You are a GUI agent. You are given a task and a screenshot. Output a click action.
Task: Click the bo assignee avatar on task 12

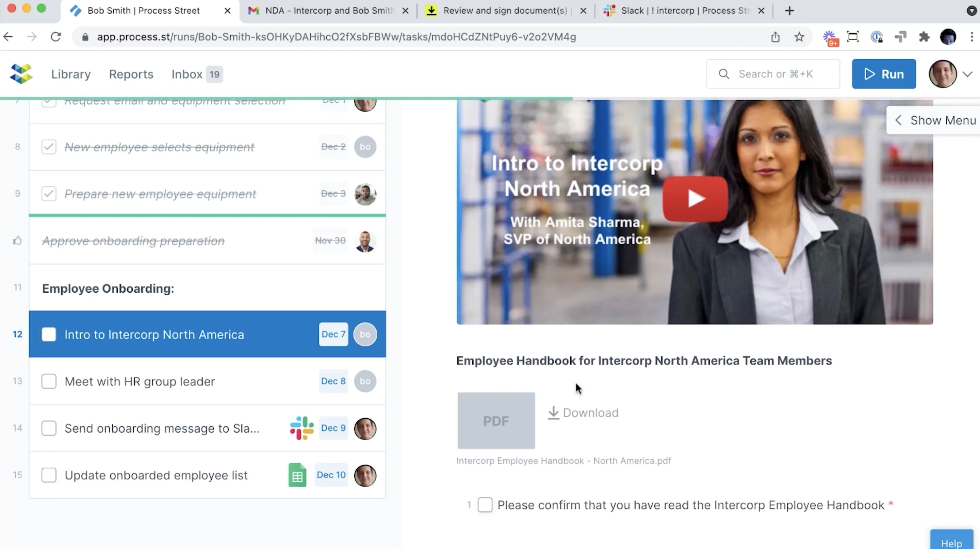[365, 334]
